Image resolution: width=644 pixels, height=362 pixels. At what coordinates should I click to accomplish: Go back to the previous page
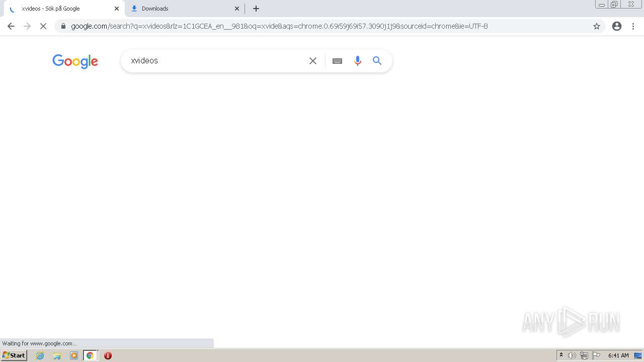(x=11, y=26)
